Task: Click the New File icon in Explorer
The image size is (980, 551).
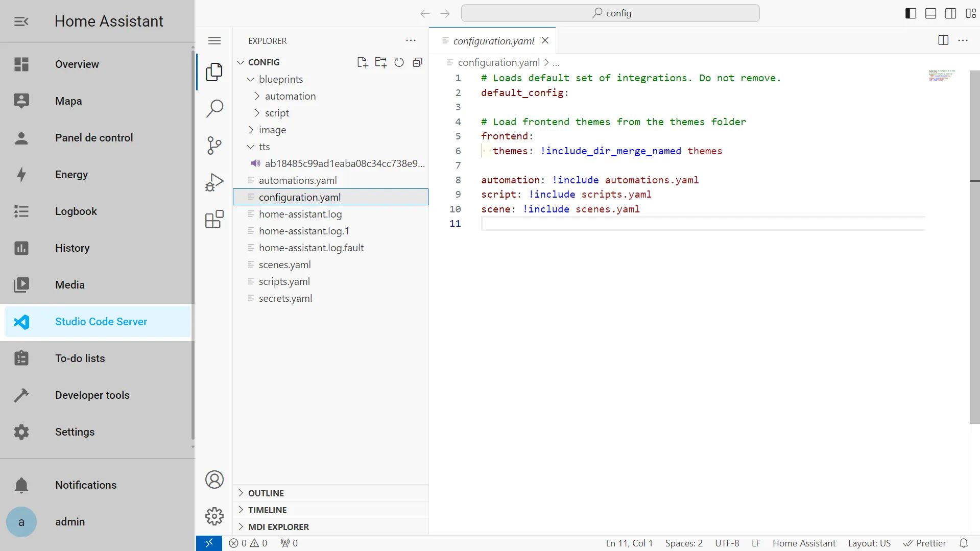Action: (x=362, y=62)
